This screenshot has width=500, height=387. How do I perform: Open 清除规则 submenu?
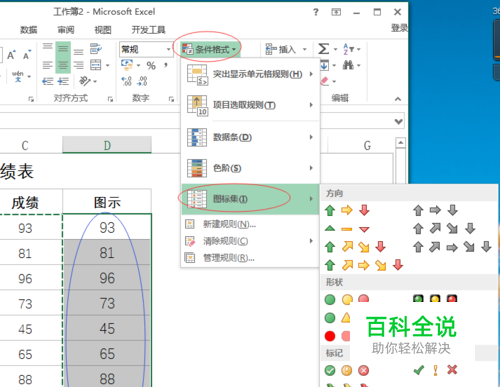pyautogui.click(x=250, y=241)
